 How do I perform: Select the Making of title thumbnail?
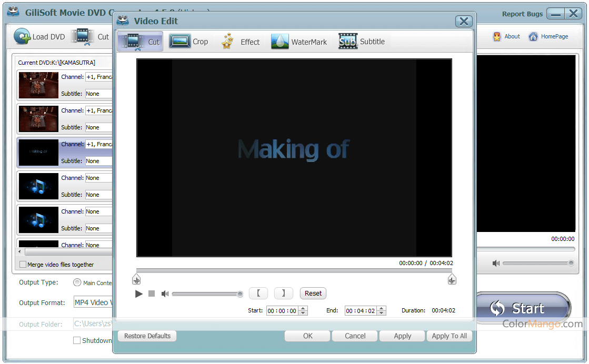(x=39, y=153)
